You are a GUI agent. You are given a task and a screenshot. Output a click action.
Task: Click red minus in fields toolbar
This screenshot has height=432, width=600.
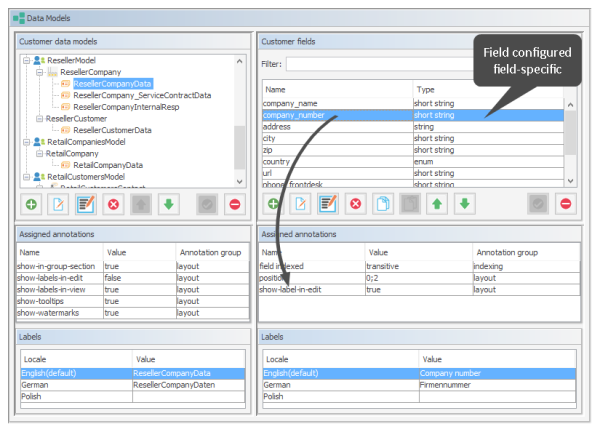click(566, 204)
